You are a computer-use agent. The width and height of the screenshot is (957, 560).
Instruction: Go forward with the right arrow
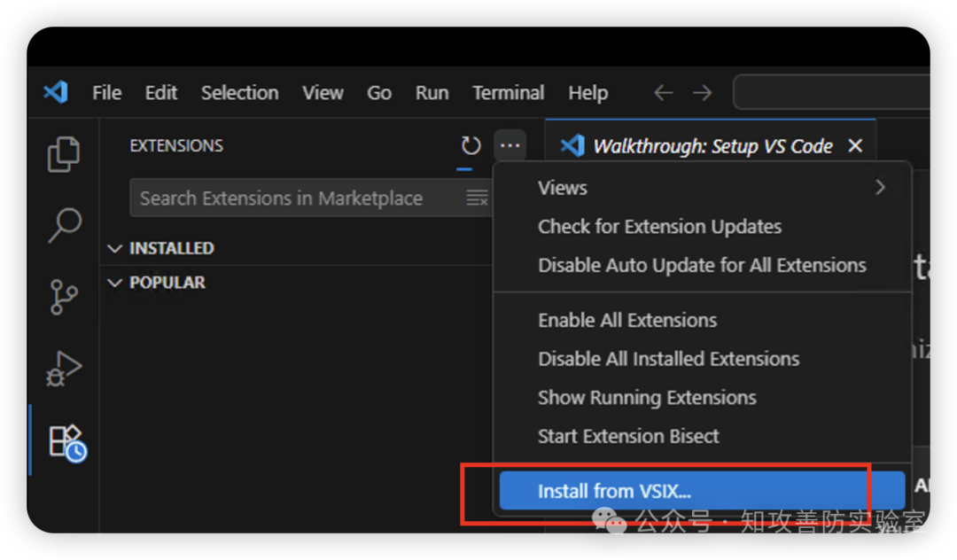tap(702, 93)
